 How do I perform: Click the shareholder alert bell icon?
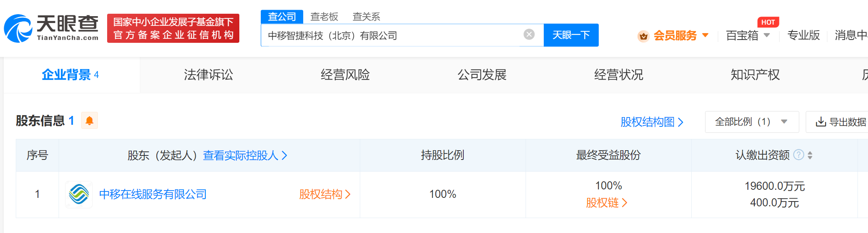click(89, 121)
